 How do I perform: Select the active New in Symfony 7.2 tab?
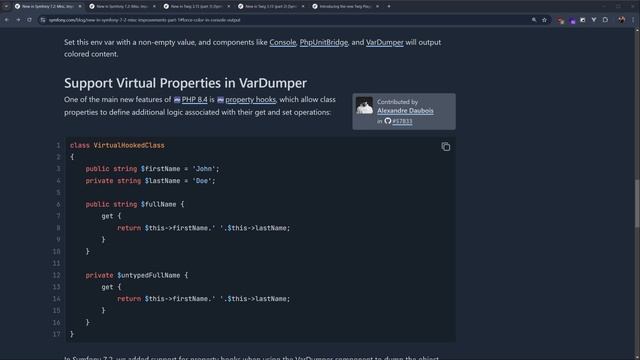(48, 7)
